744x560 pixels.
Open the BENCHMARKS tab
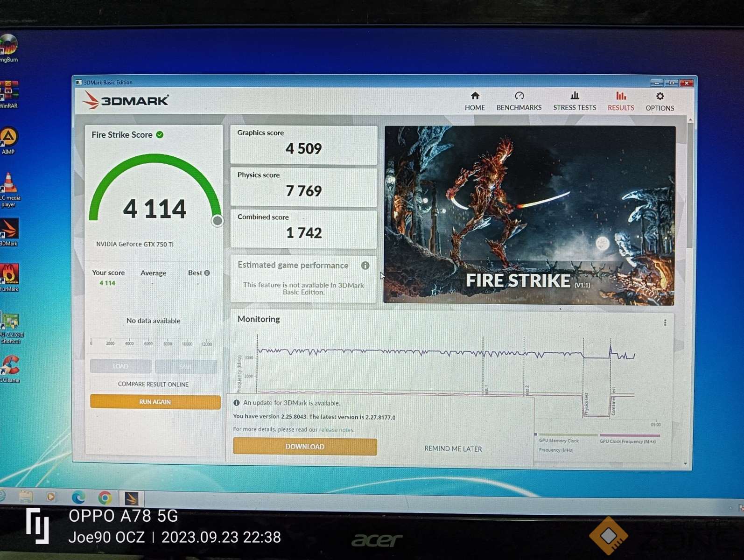pyautogui.click(x=519, y=101)
